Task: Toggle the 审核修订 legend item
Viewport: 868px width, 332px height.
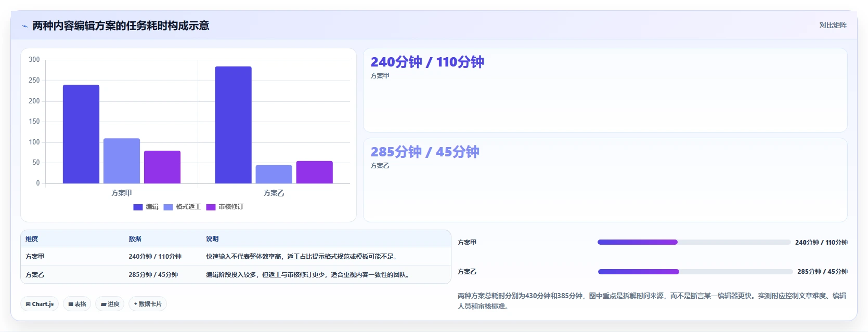Action: pyautogui.click(x=225, y=207)
